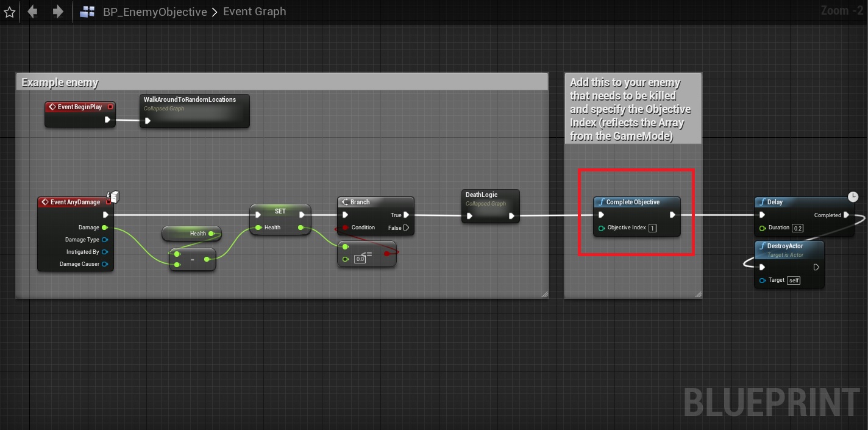
Task: Click the Event BeginPlay delegate pin
Action: pos(110,107)
